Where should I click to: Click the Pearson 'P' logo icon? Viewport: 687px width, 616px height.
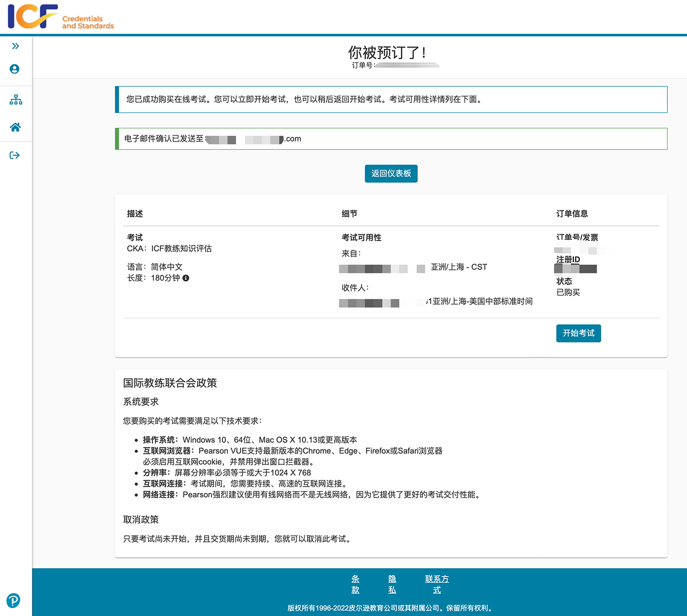[x=13, y=601]
